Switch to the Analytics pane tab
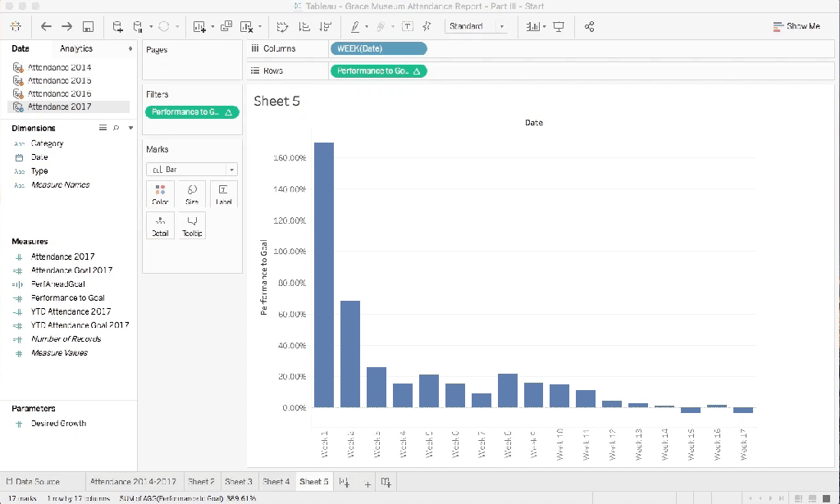Viewport: 840px width, 504px height. (x=76, y=48)
